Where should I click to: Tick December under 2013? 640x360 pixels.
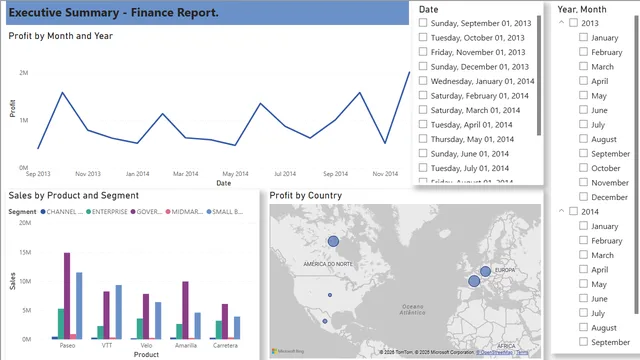583,196
